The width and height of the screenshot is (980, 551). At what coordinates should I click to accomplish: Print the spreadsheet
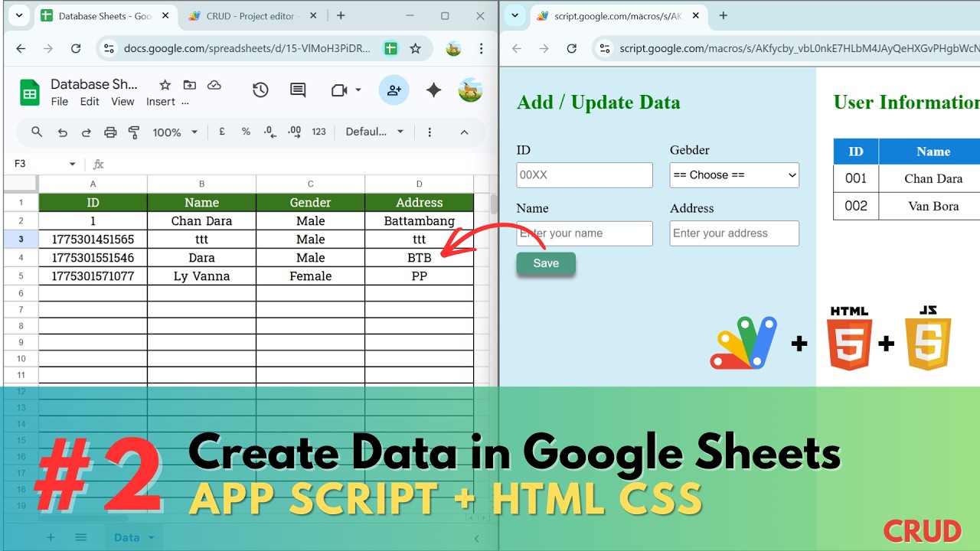[110, 132]
